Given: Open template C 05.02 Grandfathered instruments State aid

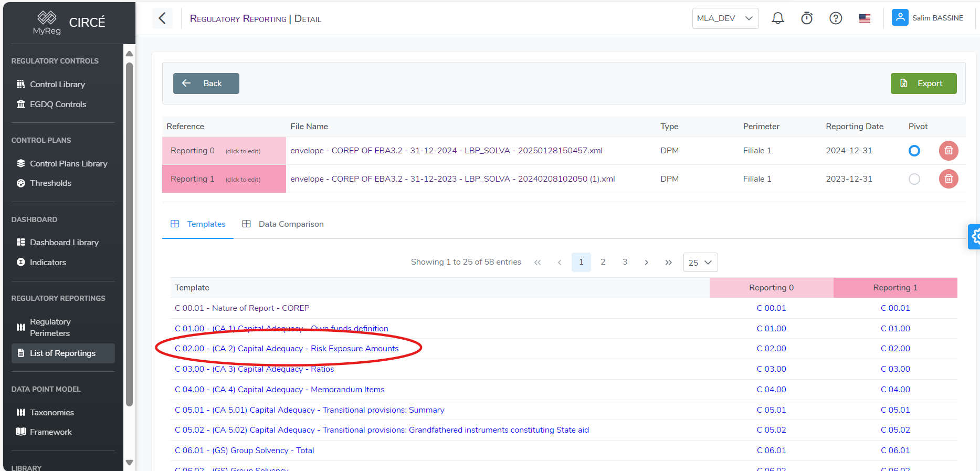Looking at the screenshot, I should tap(382, 430).
